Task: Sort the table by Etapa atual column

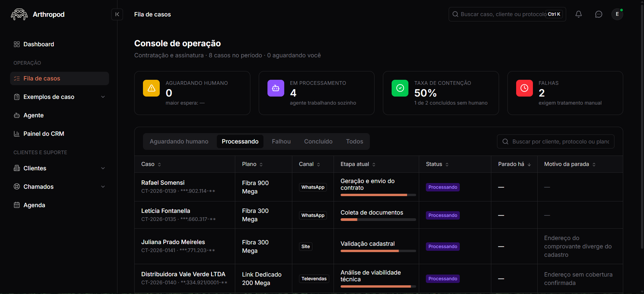Action: click(358, 164)
